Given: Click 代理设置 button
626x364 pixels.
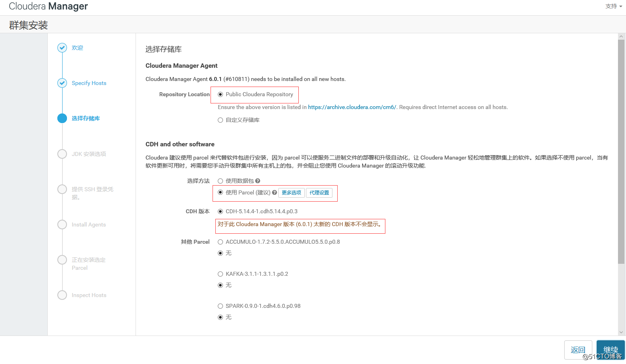Looking at the screenshot, I should tap(319, 193).
